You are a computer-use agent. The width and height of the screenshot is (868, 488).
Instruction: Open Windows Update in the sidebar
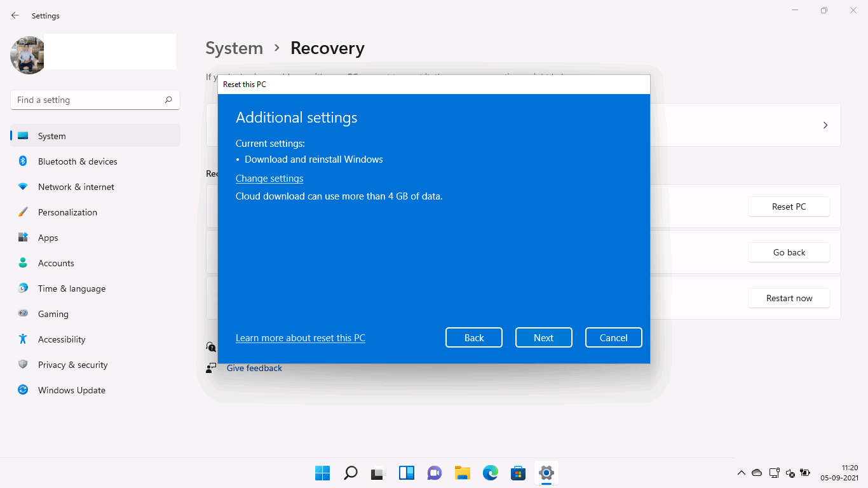[95, 390]
